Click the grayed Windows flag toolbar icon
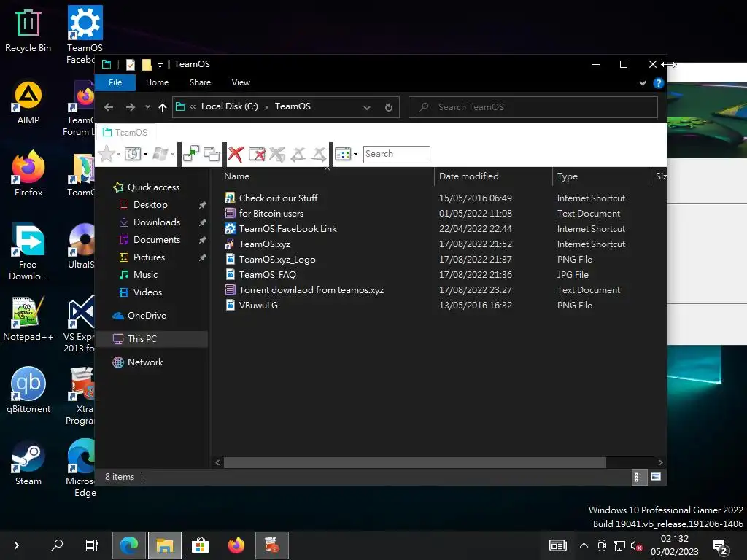This screenshot has height=560, width=747. 160,154
